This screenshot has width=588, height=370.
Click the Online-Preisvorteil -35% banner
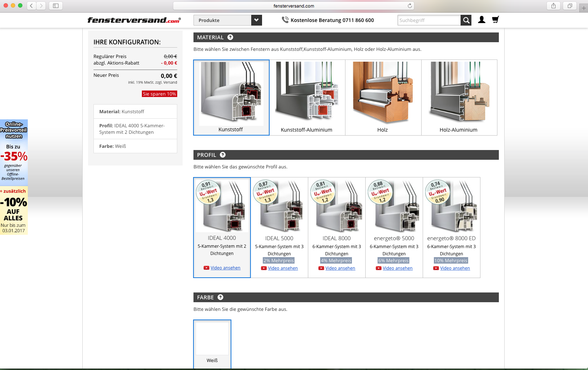(14, 152)
